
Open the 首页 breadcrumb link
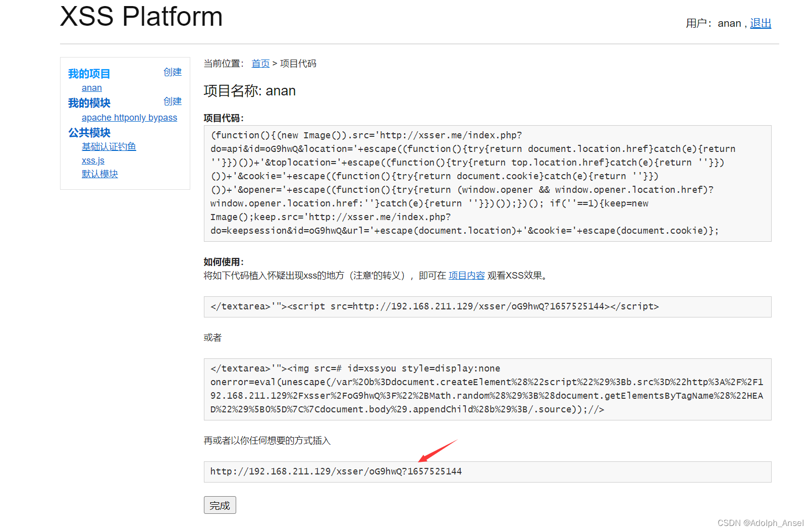(260, 64)
